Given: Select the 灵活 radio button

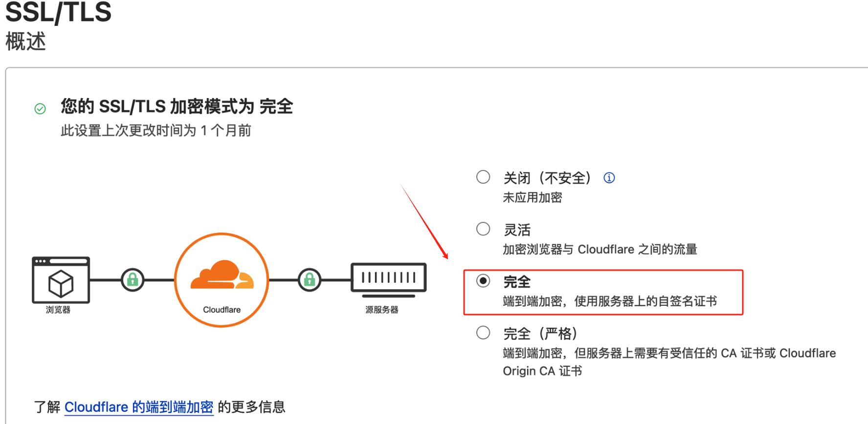Looking at the screenshot, I should (x=483, y=229).
